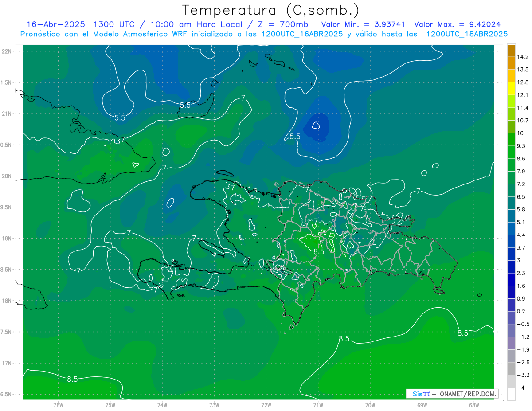Click the '-0.5' color scale value
Image resolution: width=532 pixels, height=411 pixels.
(x=523, y=324)
